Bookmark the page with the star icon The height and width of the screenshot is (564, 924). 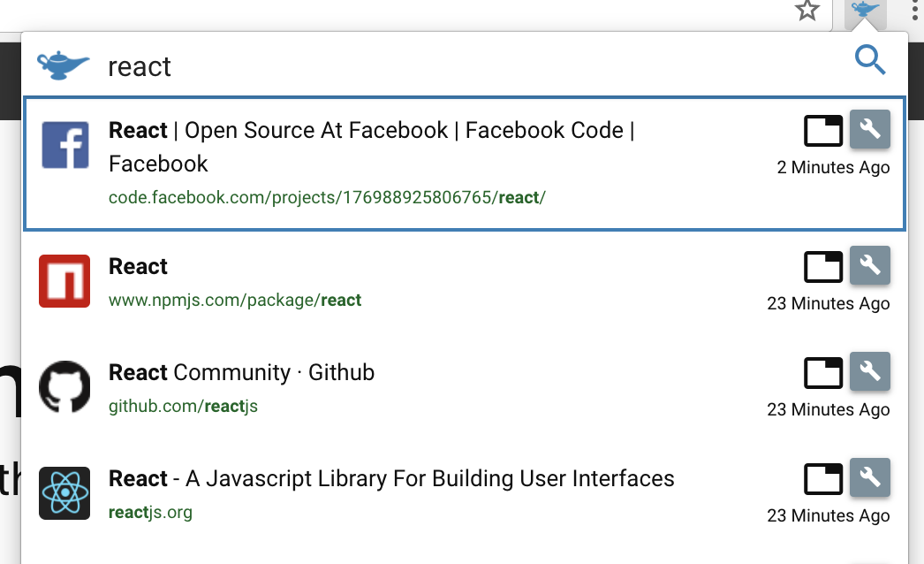tap(807, 11)
